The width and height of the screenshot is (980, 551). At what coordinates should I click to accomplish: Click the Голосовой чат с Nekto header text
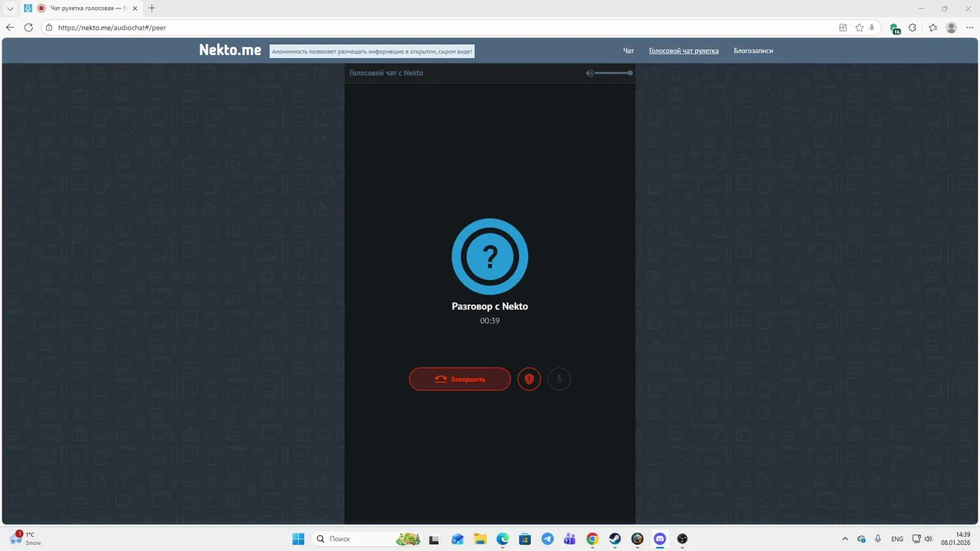tap(387, 73)
